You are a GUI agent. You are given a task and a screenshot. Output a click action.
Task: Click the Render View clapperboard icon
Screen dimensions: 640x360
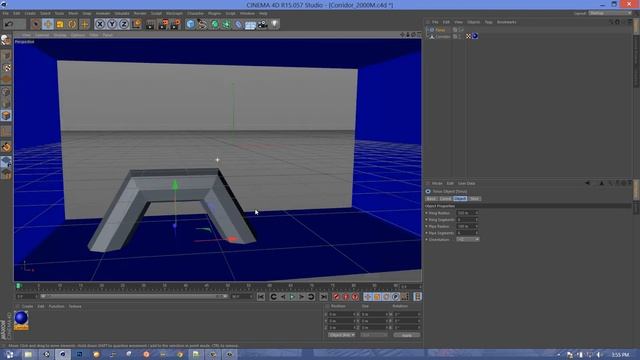tap(151, 24)
